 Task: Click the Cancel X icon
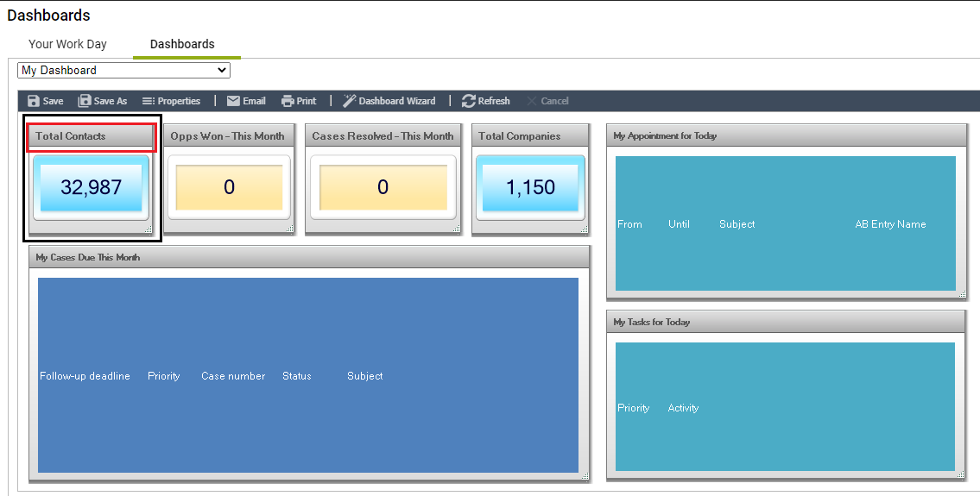[532, 101]
